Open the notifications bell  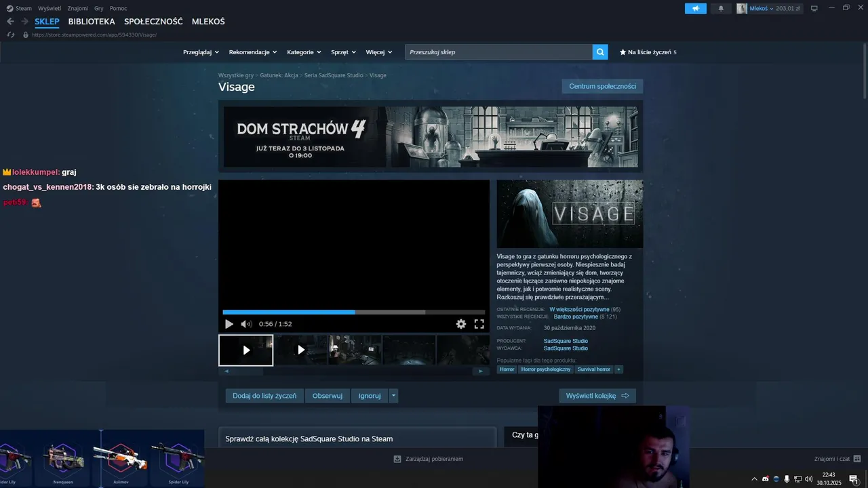(721, 8)
